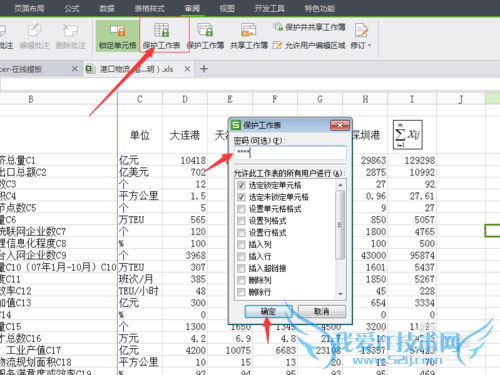Select column J header

[461, 99]
